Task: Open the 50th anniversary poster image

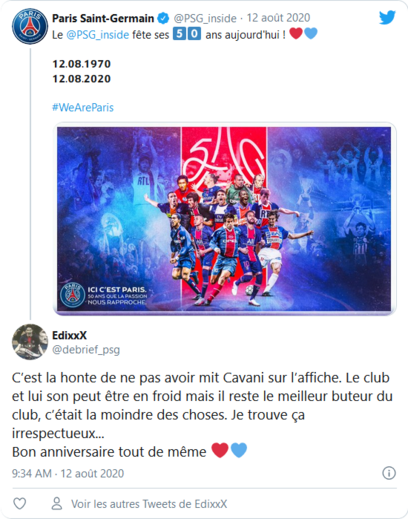Action: coord(224,219)
